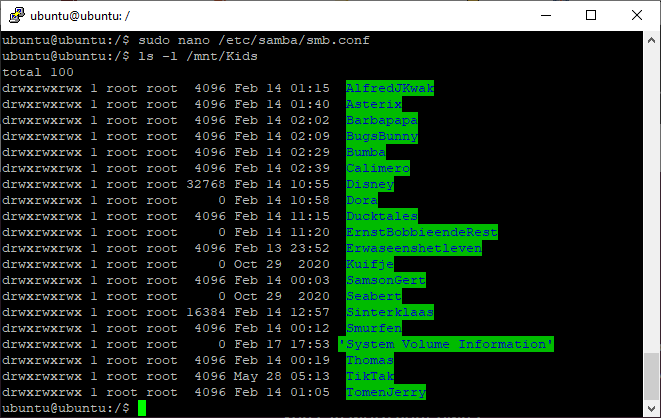Image resolution: width=661 pixels, height=418 pixels.
Task: Click the Asterix directory name
Action: [374, 104]
